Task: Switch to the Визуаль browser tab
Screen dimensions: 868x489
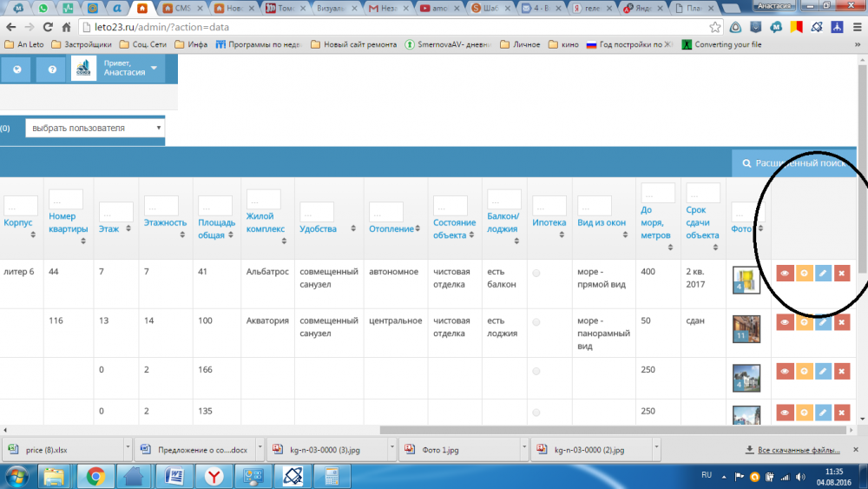Action: [335, 9]
